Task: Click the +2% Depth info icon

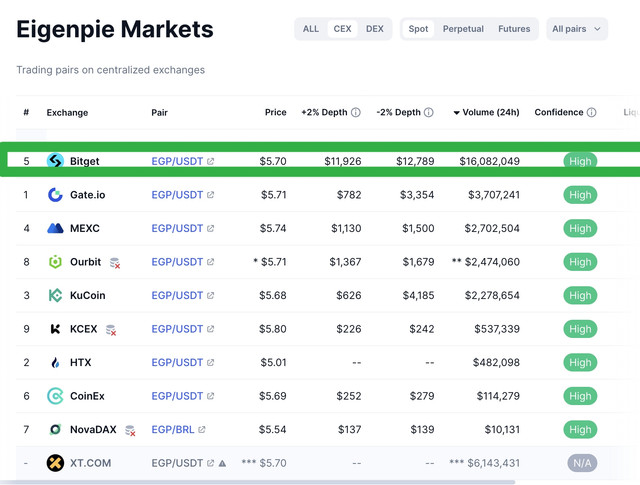Action: pyautogui.click(x=356, y=112)
